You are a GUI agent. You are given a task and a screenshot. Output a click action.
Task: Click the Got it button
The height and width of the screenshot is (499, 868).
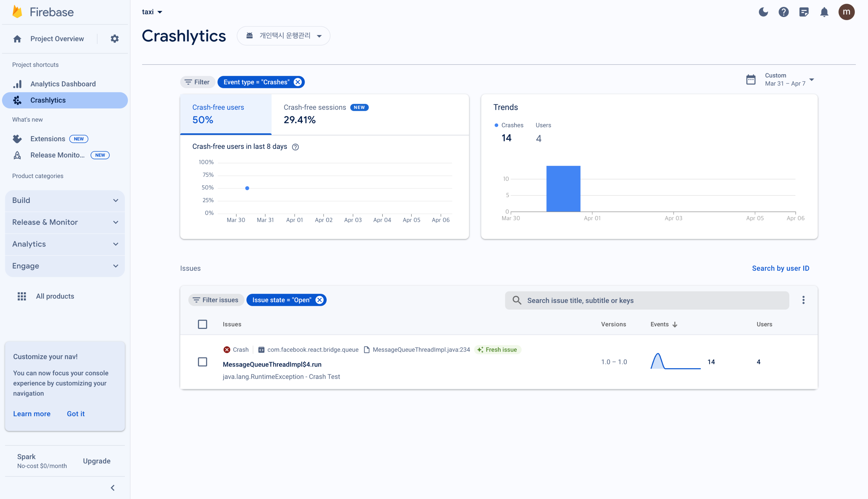(76, 414)
